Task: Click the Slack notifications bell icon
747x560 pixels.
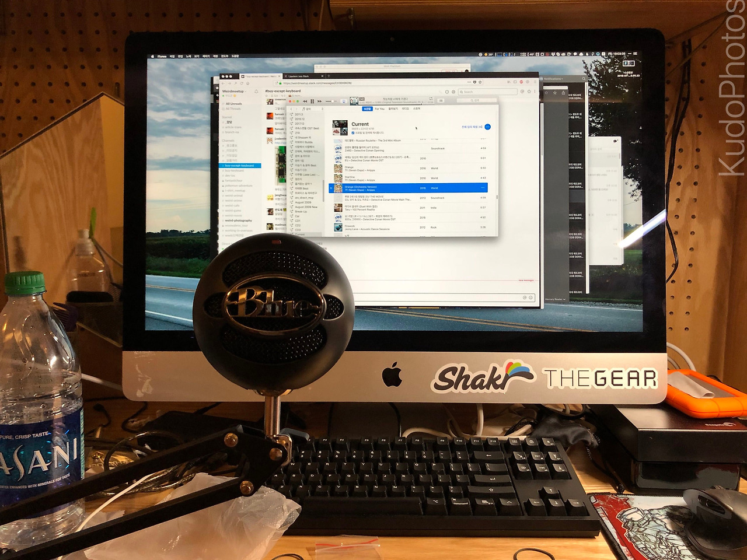Action: (256, 92)
